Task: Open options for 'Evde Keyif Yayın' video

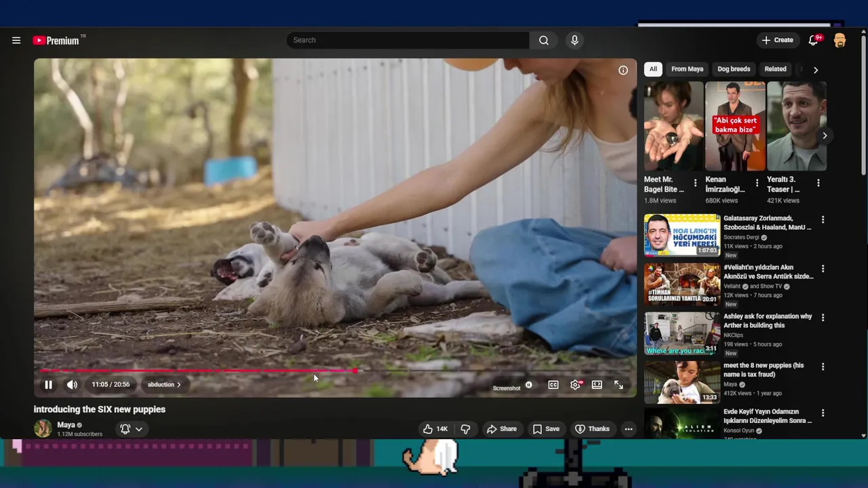Action: [x=823, y=413]
